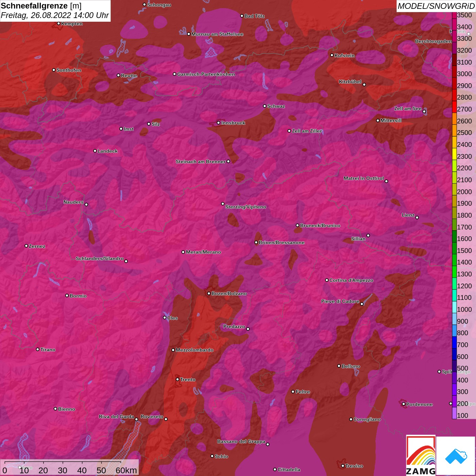Image resolution: width=476 pixels, height=476 pixels.
Task: Click the Bormio location dot
Action: coord(67,295)
